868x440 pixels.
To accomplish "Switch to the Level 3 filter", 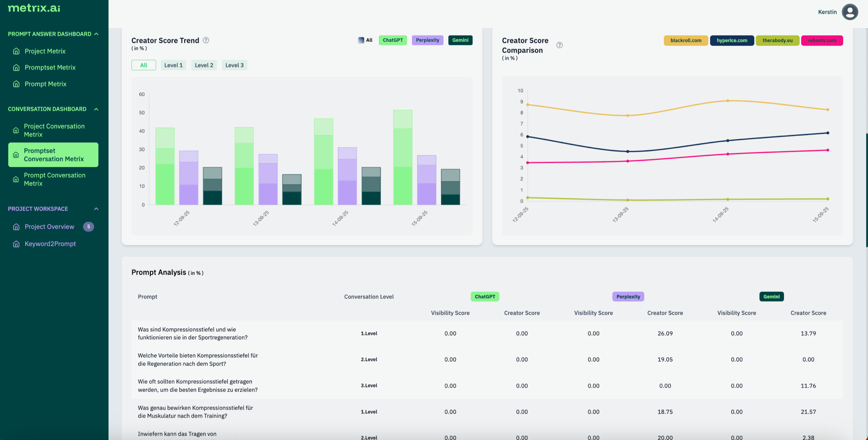I will pos(234,65).
